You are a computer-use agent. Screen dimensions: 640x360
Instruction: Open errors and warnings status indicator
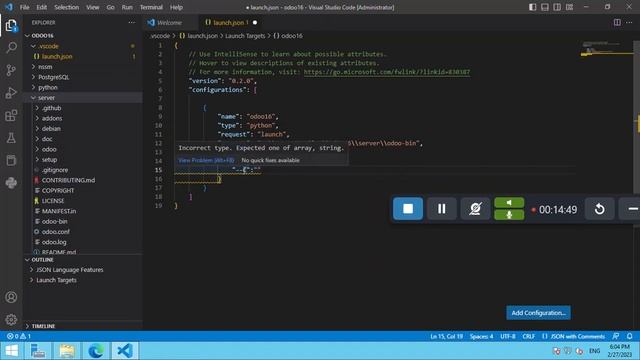(18, 336)
